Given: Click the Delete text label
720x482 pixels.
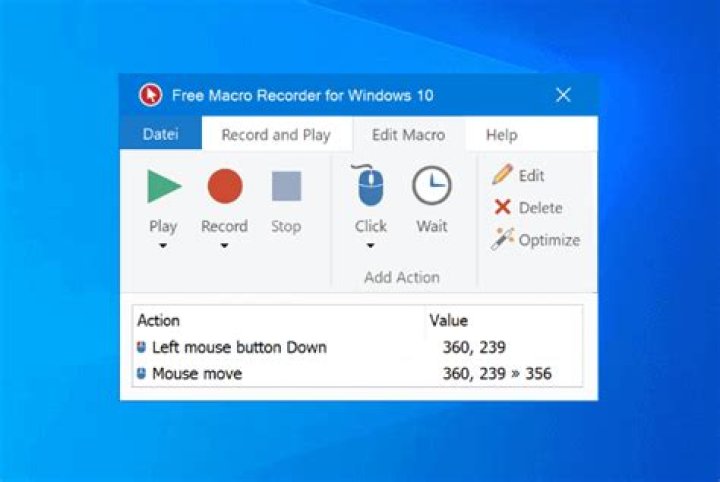Looking at the screenshot, I should (x=540, y=207).
